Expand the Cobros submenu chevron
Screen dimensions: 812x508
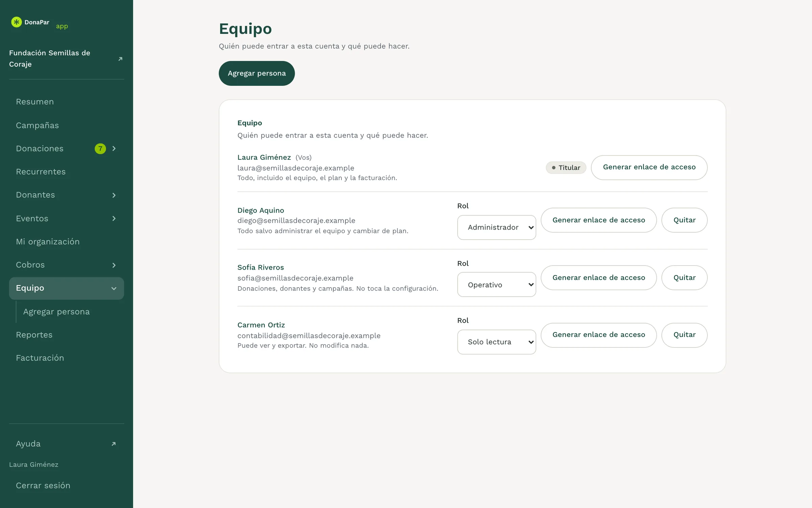(114, 265)
